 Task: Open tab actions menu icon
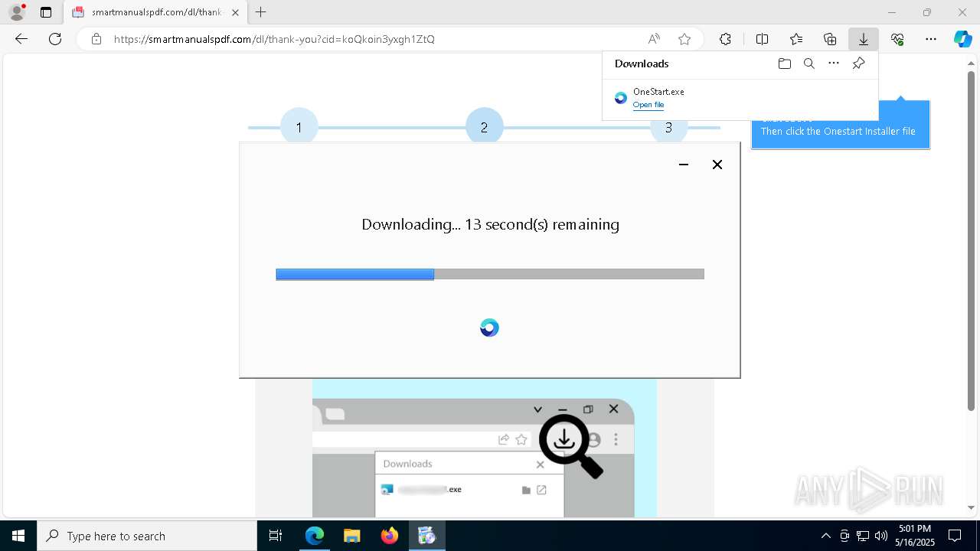(46, 12)
